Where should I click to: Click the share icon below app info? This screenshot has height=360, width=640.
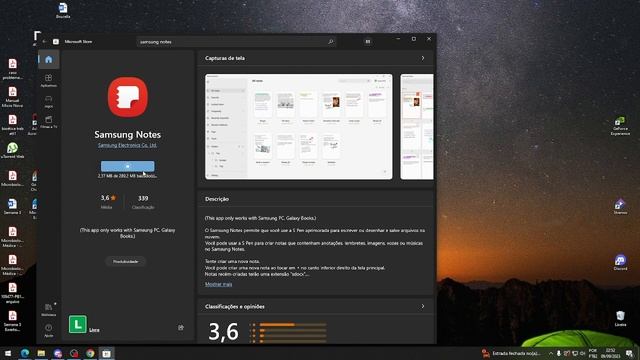181,327
